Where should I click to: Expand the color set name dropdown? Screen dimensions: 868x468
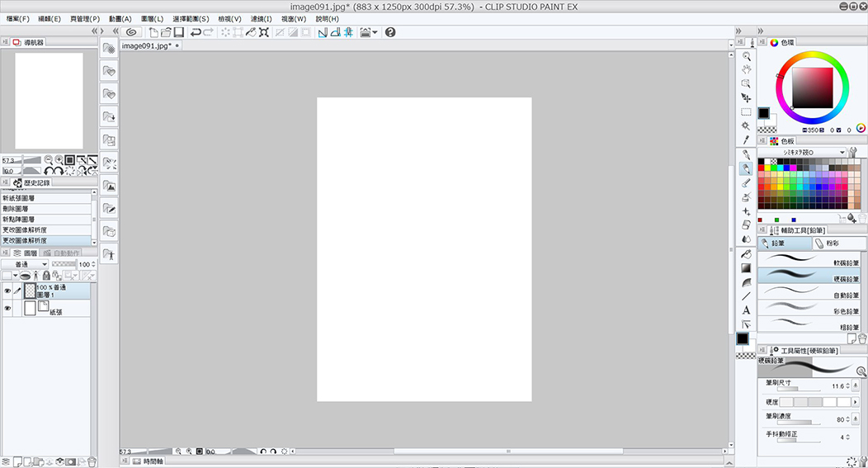(x=842, y=153)
